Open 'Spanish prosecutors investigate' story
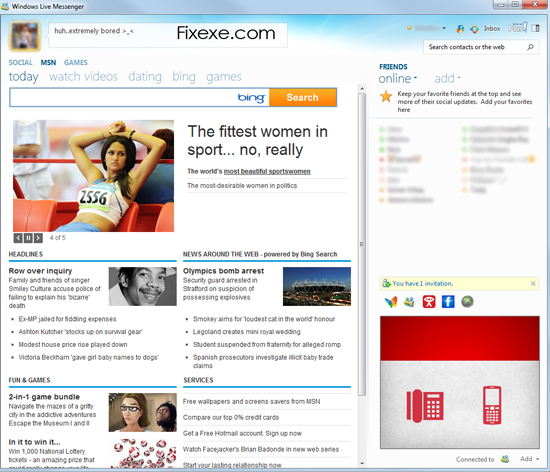The width and height of the screenshot is (550, 472). [x=263, y=362]
